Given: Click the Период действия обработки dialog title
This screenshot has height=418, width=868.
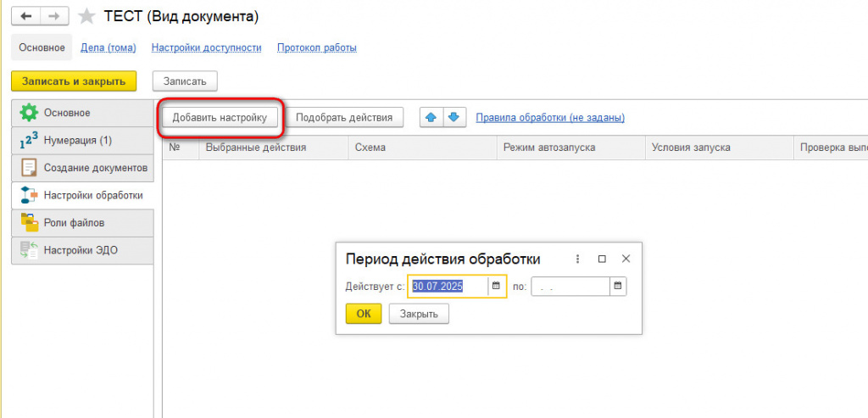Looking at the screenshot, I should [x=442, y=259].
